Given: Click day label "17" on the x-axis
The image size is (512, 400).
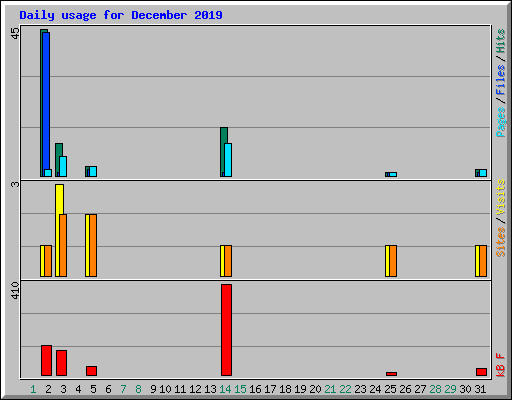Looking at the screenshot, I should (270, 389).
